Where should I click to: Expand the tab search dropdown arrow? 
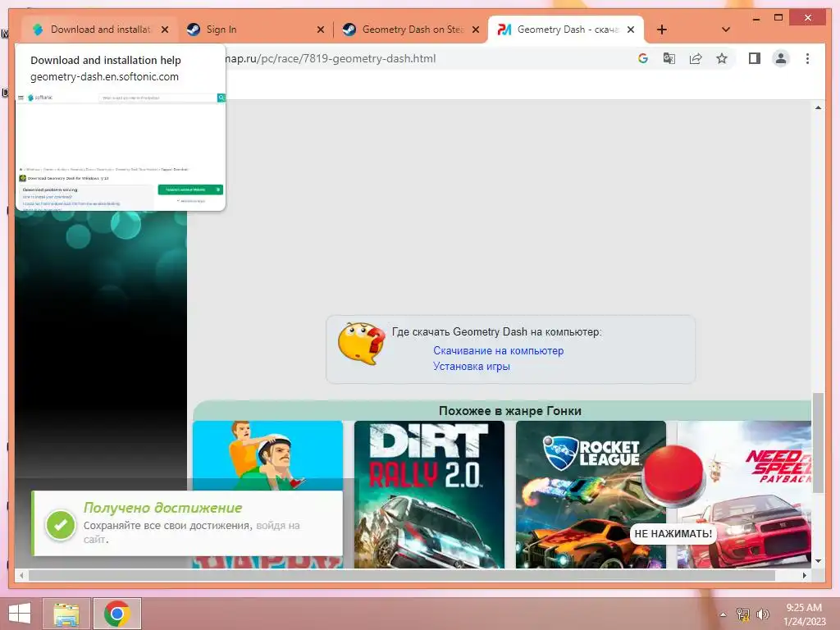726,30
